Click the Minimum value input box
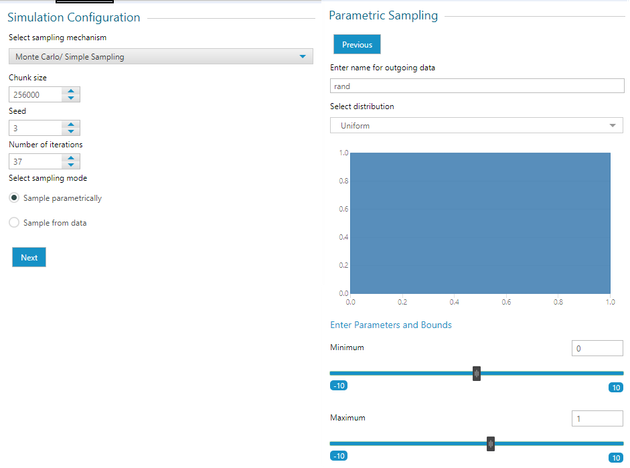Viewport: 630px width, 468px height. pos(597,348)
